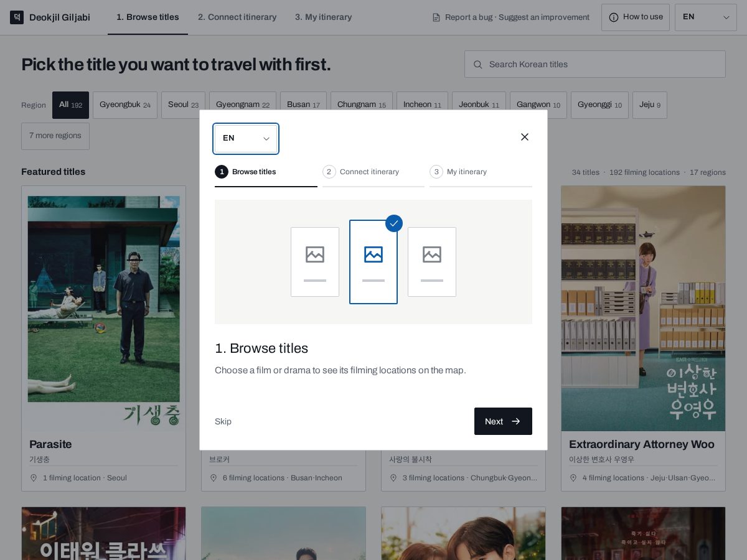Viewport: 747px width, 560px height.
Task: Close the tutorial dialog with X
Action: [525, 137]
